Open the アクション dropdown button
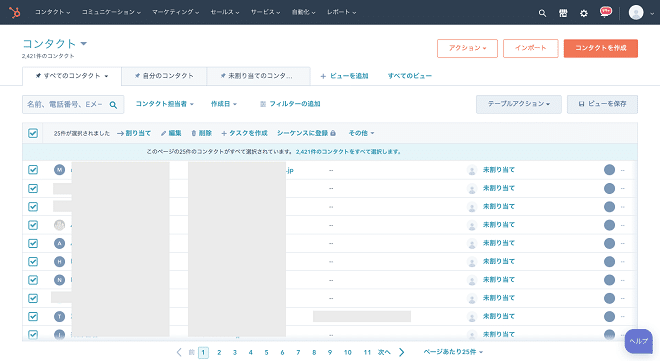 [x=467, y=48]
